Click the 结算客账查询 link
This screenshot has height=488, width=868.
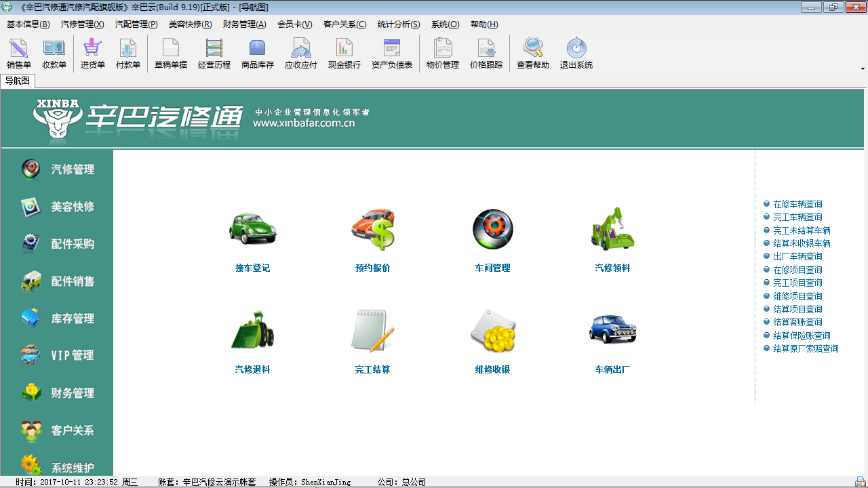(x=797, y=322)
